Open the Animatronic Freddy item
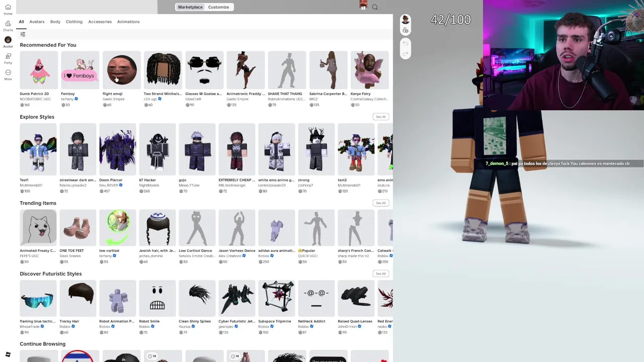Screen dimensions: 644x362 (245, 70)
